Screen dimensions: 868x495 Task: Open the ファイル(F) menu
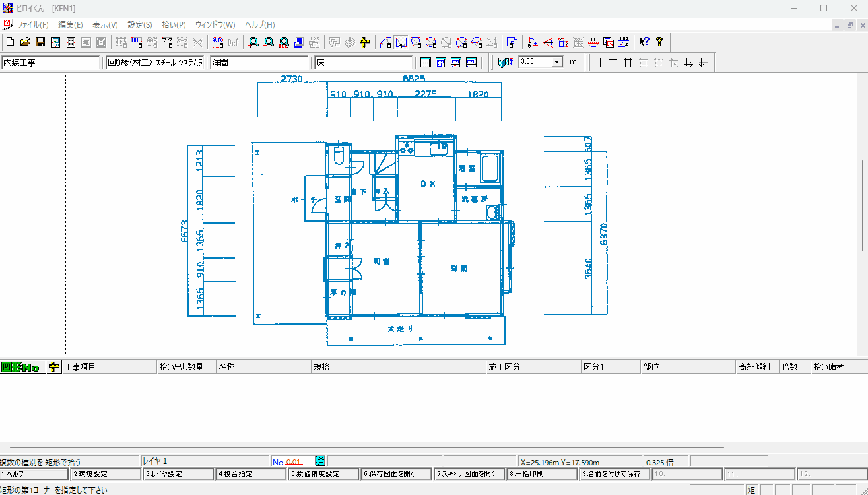pos(32,25)
